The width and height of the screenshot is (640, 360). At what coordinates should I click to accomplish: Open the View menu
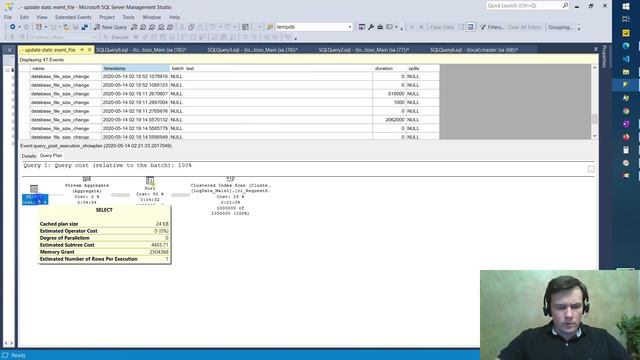42,17
